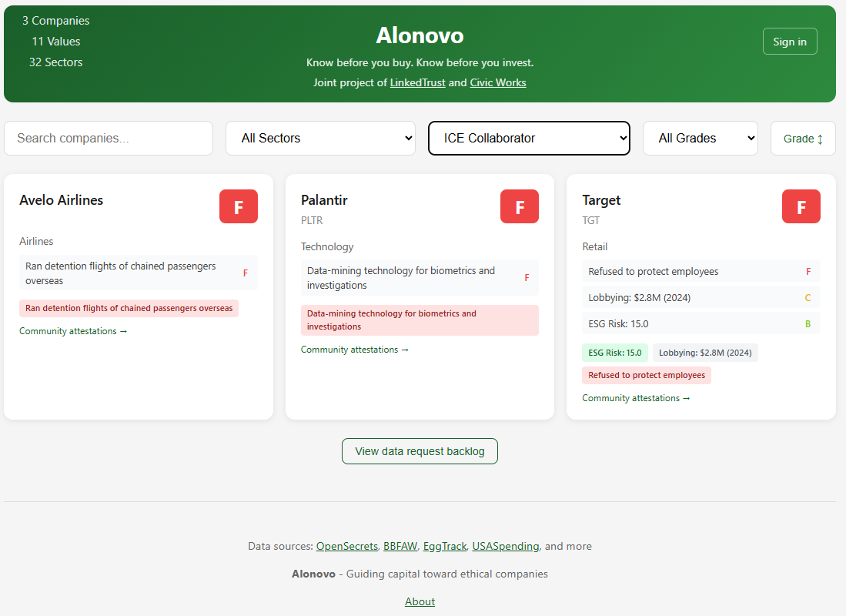Image resolution: width=846 pixels, height=616 pixels.
Task: Click the green ESG Risk: 15.0 tag on Target
Action: [614, 352]
